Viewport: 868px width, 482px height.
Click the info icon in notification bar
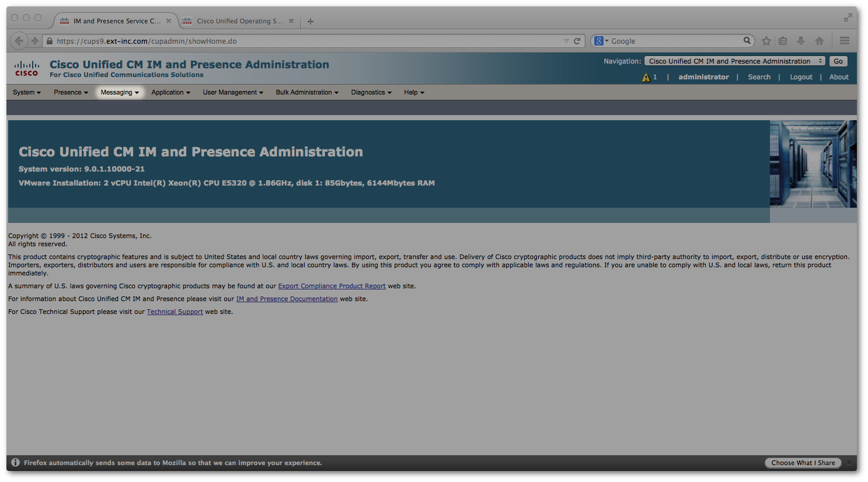tap(16, 463)
